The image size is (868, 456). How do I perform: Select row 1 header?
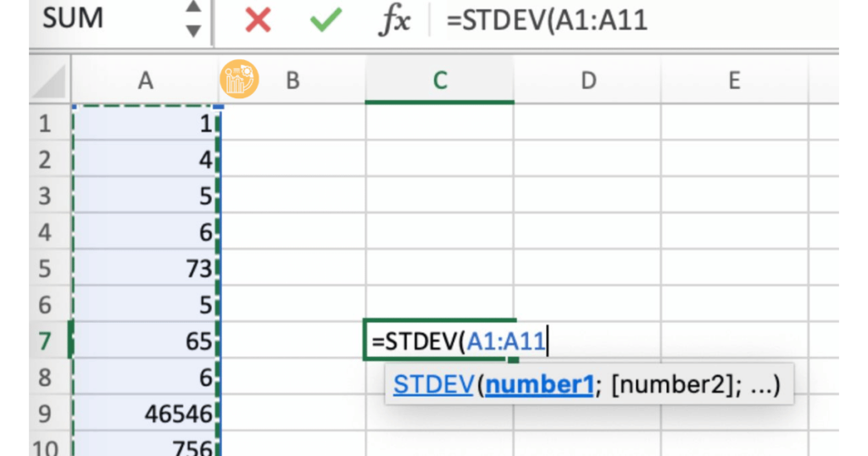(45, 124)
